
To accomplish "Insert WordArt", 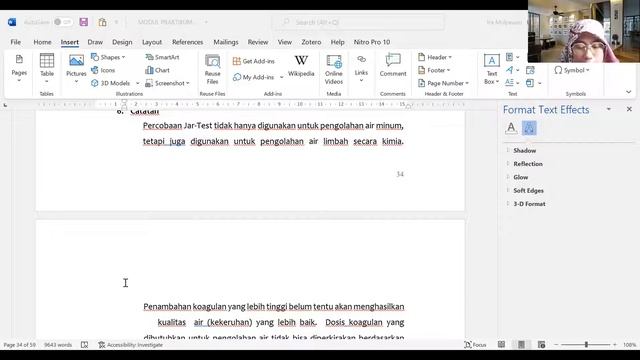I will point(513,70).
